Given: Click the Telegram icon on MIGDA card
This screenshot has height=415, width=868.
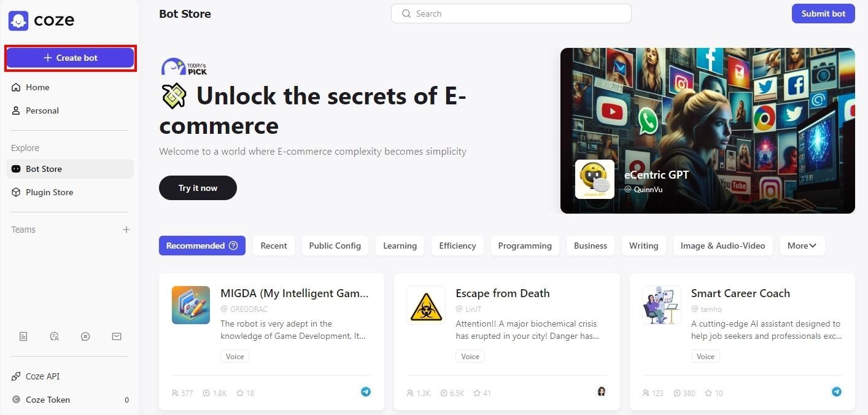Looking at the screenshot, I should (366, 392).
